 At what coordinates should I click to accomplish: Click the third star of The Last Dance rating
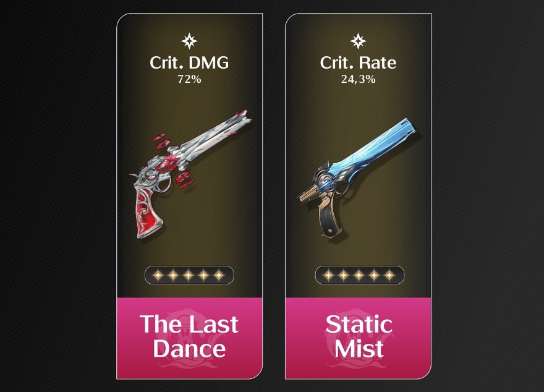click(189, 275)
